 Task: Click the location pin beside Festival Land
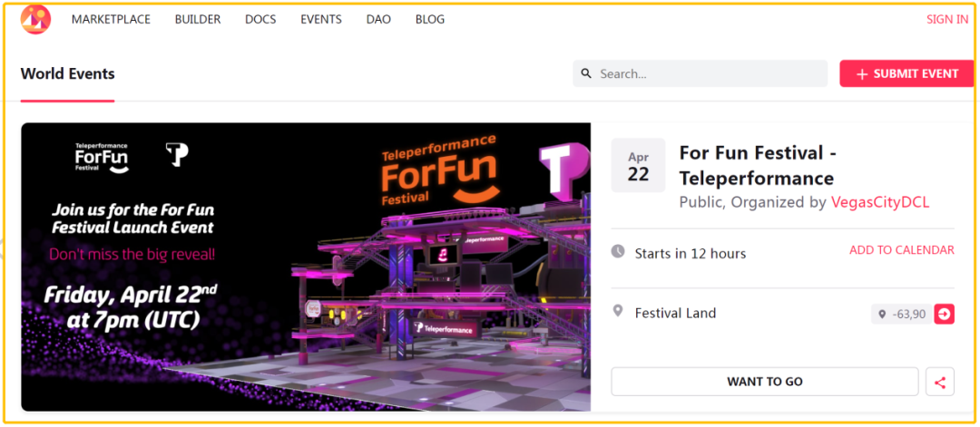pyautogui.click(x=618, y=311)
